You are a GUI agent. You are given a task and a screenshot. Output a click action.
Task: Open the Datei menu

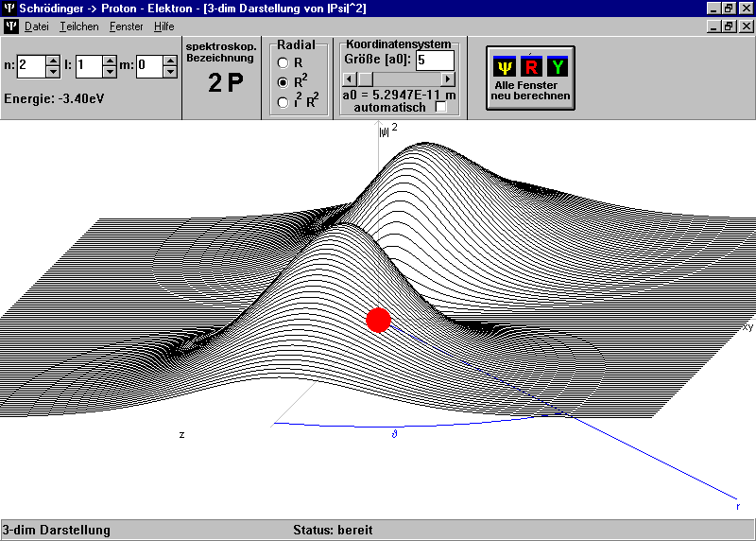tap(36, 26)
